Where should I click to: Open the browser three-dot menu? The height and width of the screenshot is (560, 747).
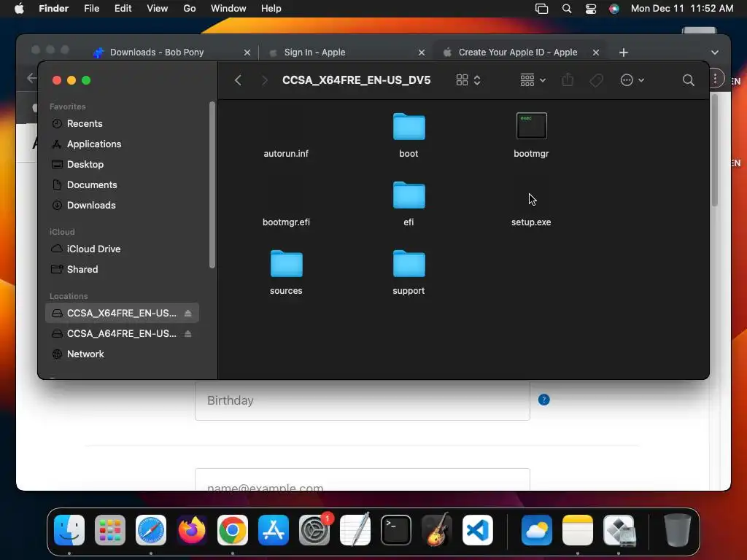[x=716, y=79]
